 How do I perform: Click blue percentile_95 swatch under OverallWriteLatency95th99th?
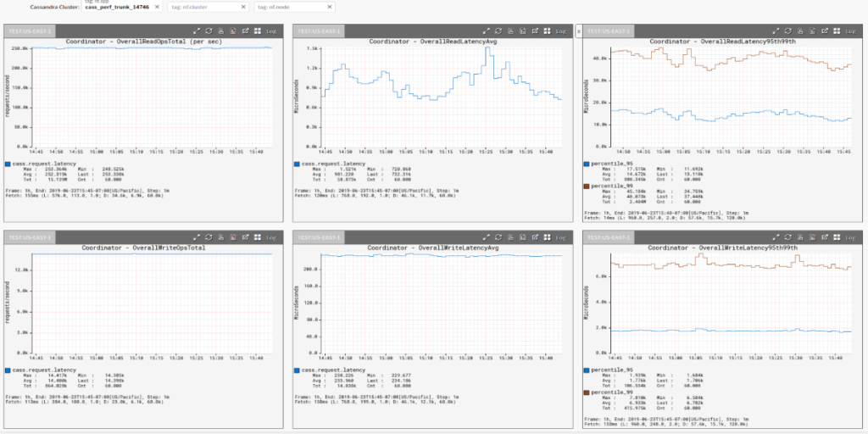click(587, 370)
